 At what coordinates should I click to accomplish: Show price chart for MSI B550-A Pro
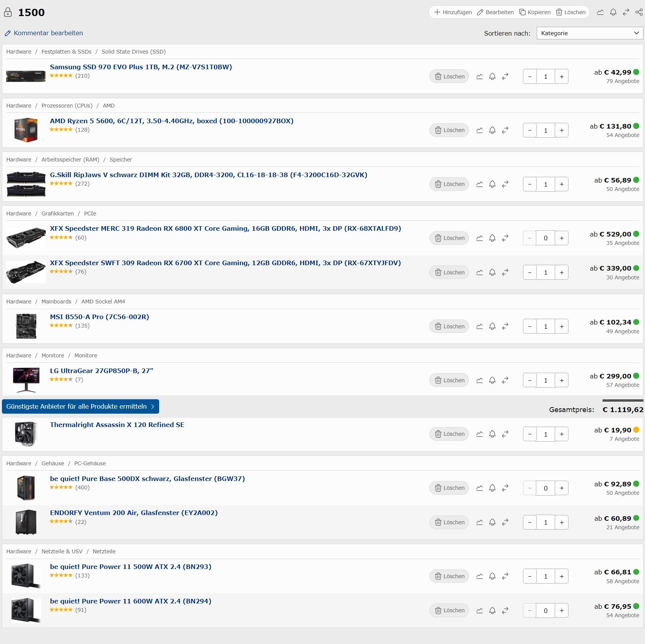[x=479, y=326]
